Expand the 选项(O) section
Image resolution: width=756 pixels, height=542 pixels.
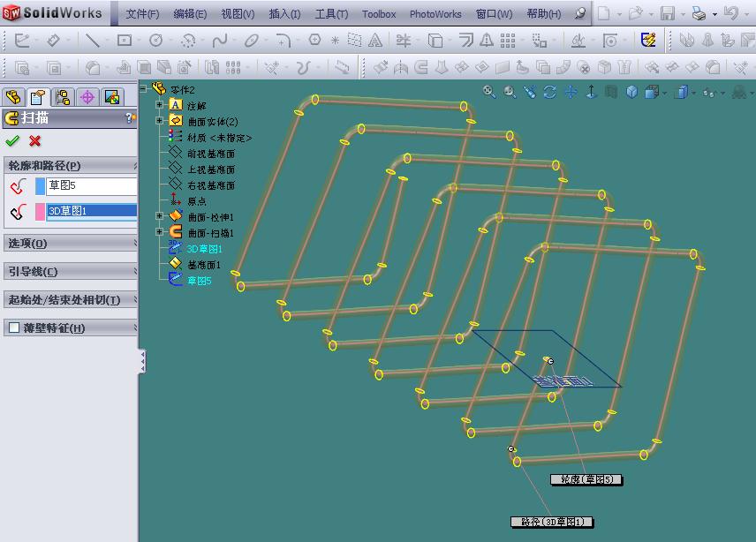coord(71,244)
